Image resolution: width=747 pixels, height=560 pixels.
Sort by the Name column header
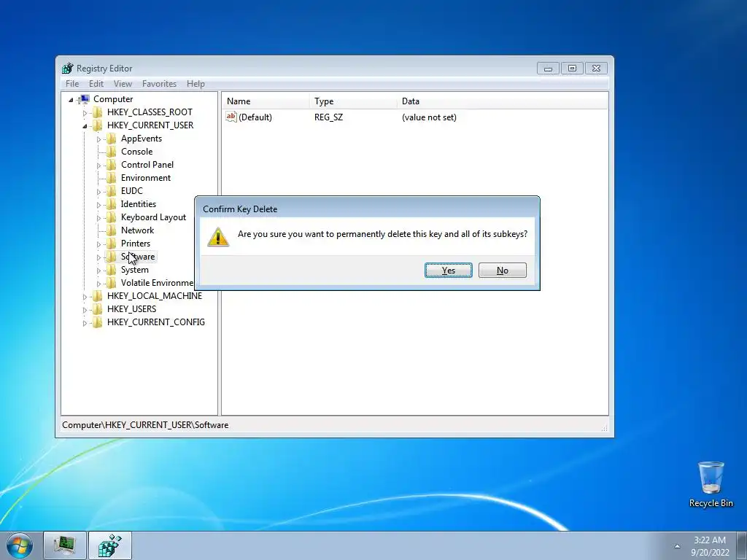click(266, 101)
